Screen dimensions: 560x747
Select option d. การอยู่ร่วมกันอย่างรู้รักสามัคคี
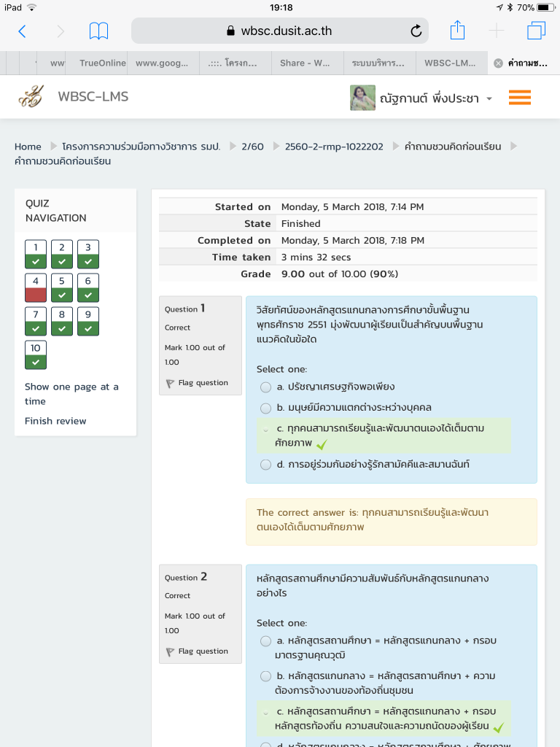[x=266, y=465]
